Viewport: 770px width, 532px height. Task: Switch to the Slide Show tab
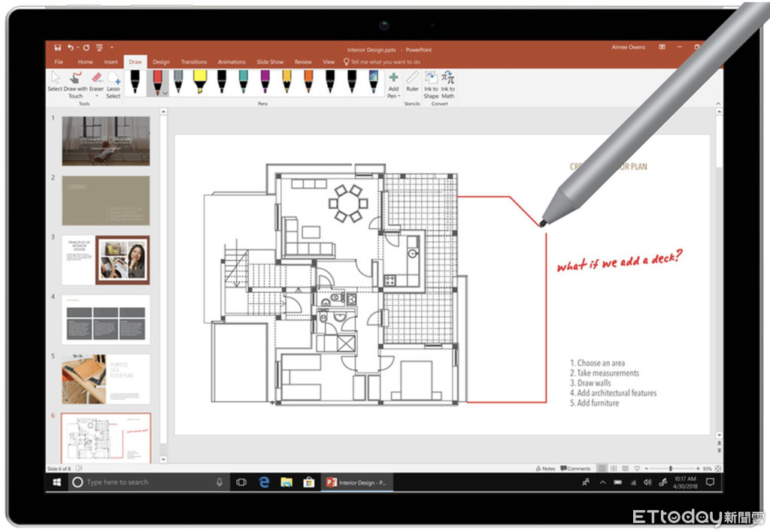coord(270,62)
